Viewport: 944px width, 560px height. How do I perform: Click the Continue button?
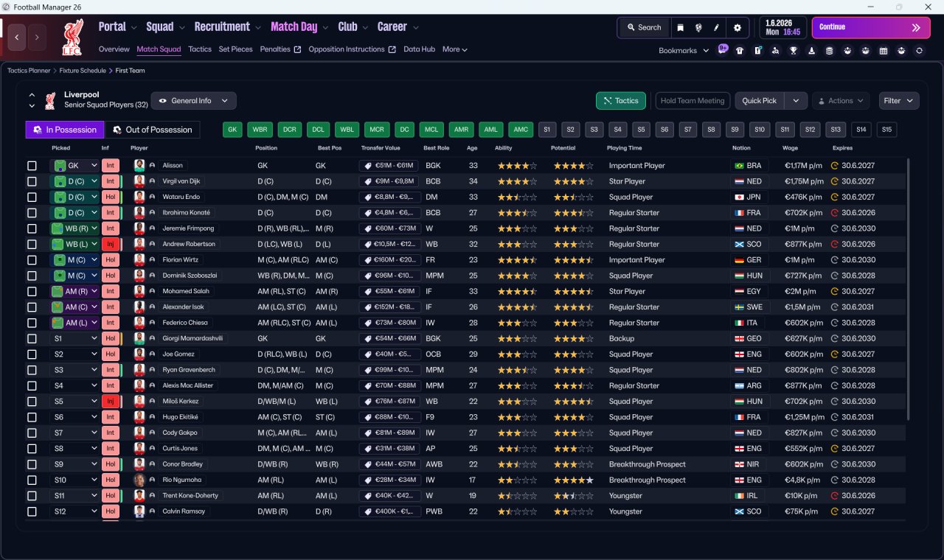[x=871, y=27]
